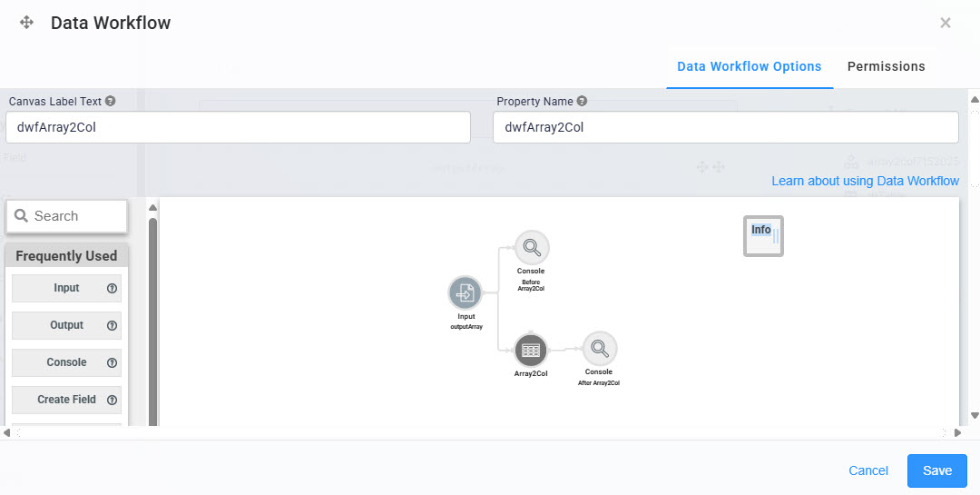Click the magnifier icon in Search box
The image size is (980, 495).
[21, 216]
